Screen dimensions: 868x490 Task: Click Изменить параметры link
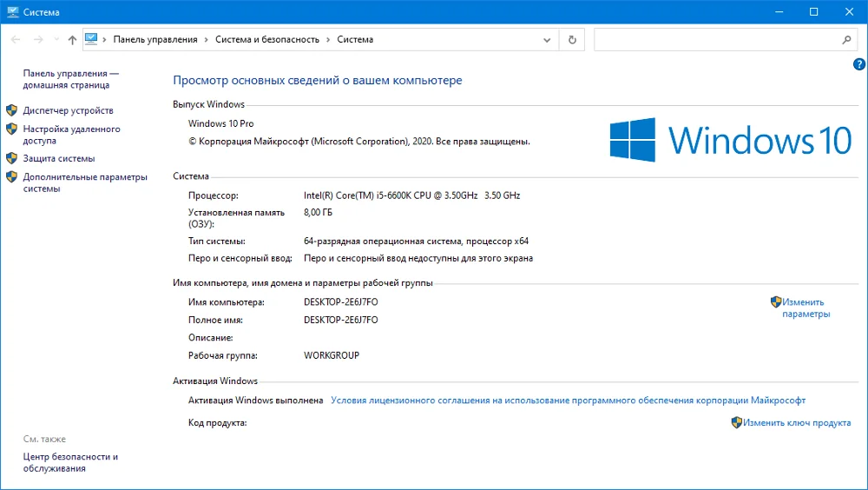pyautogui.click(x=806, y=308)
